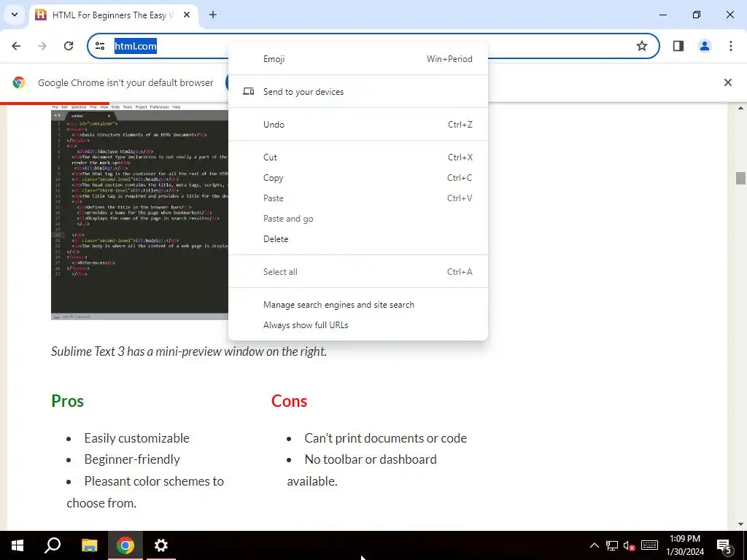
Task: Click 'Can't print documents or code' text
Action: point(385,438)
